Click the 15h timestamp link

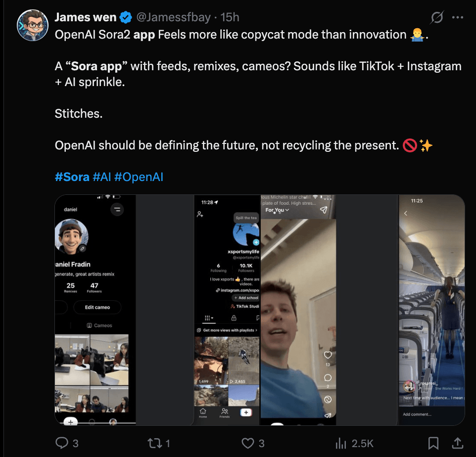(x=230, y=17)
